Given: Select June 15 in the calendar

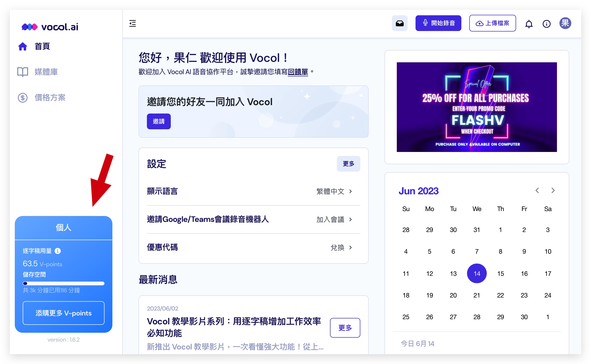Looking at the screenshot, I should click(501, 273).
